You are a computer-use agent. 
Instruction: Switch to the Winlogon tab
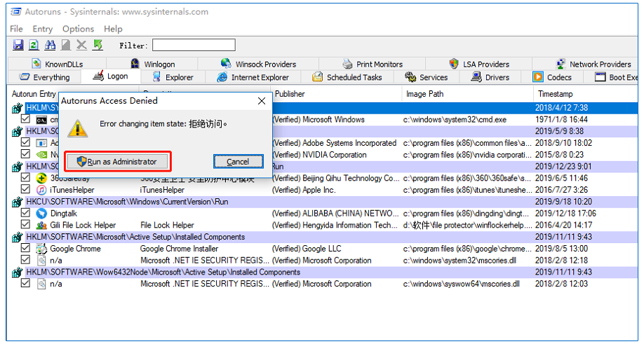[153, 64]
